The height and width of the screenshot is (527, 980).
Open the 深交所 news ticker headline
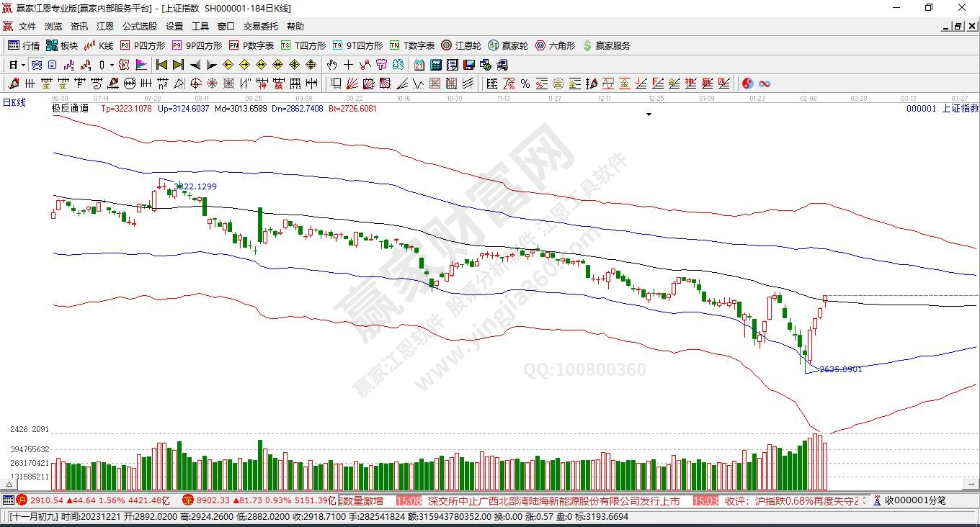[553, 500]
